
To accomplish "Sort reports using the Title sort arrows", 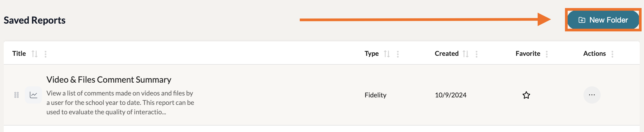I will click(x=35, y=54).
